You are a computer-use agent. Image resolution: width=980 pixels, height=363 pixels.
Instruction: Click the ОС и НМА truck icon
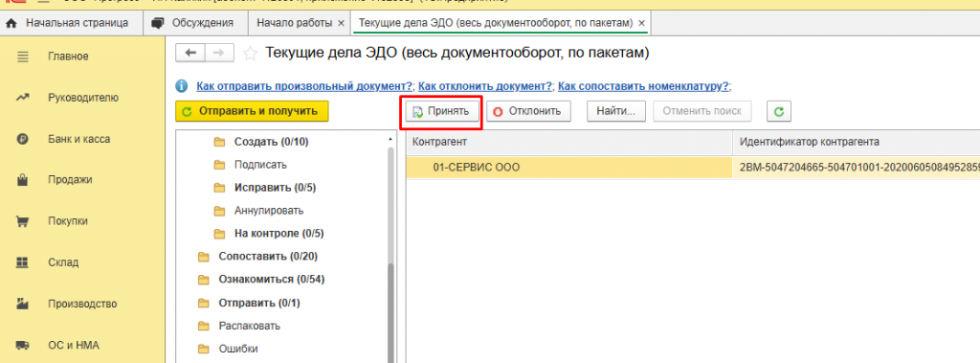[x=23, y=345]
